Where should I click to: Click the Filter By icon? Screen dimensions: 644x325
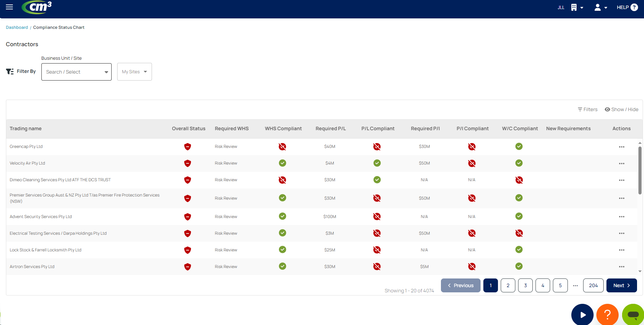pos(10,71)
